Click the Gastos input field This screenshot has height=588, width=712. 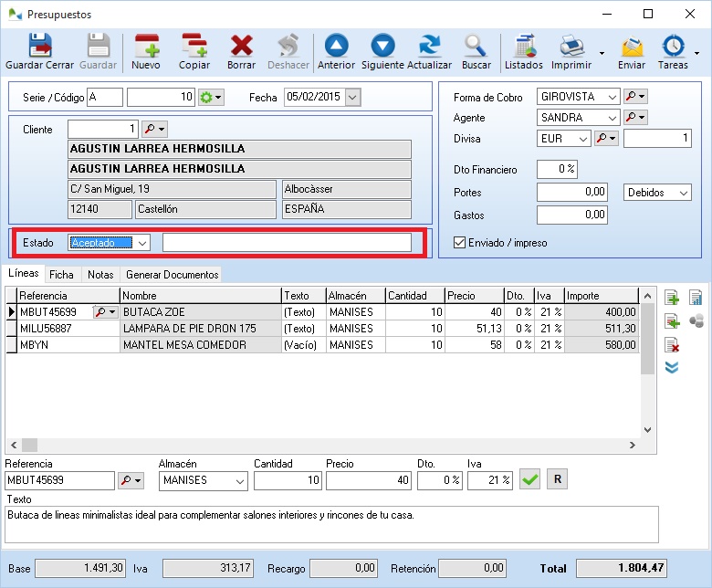[572, 215]
